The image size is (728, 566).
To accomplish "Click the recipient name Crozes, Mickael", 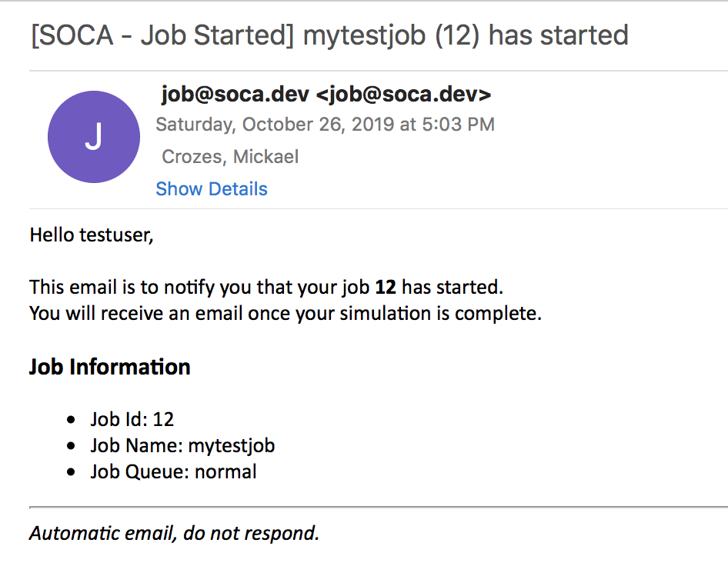I will (230, 158).
